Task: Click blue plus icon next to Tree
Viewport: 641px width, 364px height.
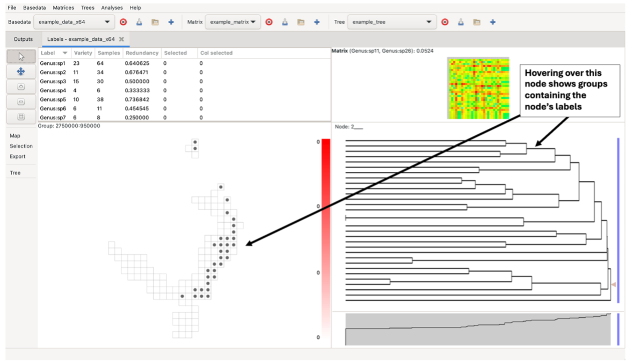Action: [492, 22]
